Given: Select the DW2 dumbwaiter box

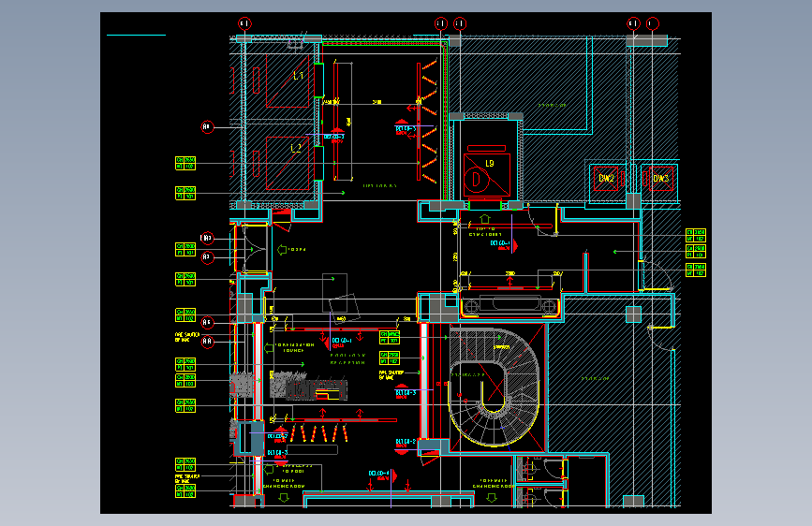Looking at the screenshot, I should 606,178.
